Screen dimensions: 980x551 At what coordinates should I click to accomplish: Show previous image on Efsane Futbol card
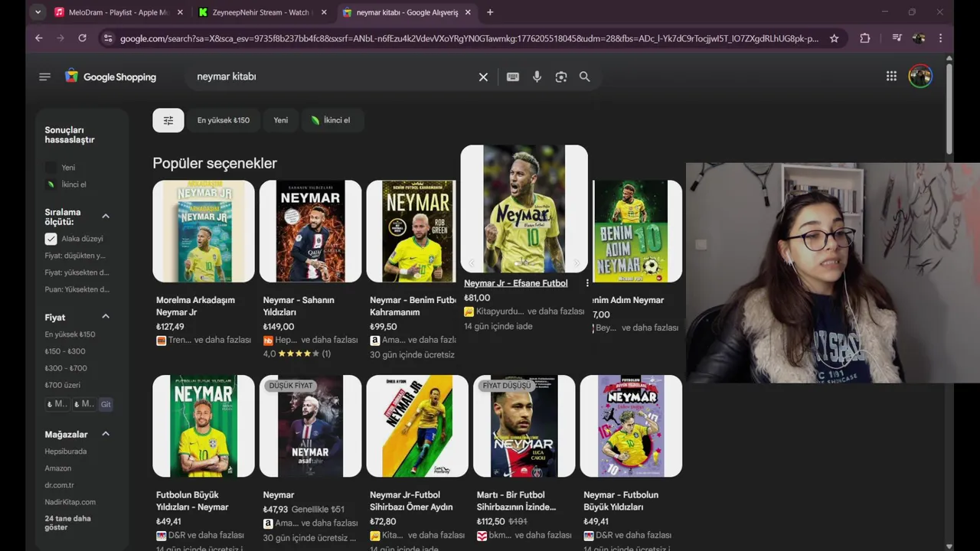point(472,262)
